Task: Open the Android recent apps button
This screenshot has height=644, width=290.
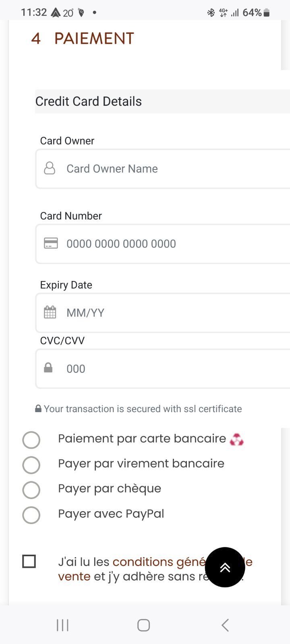Action: pyautogui.click(x=63, y=625)
